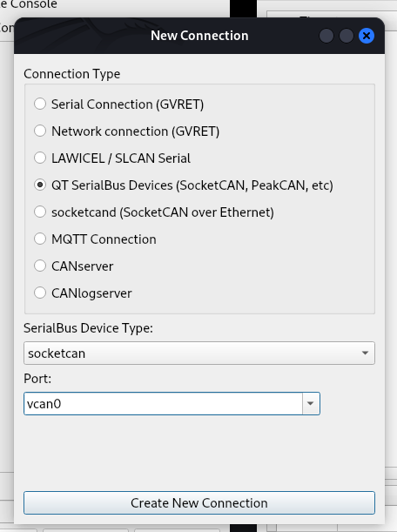Image resolution: width=397 pixels, height=532 pixels.
Task: Click inside the vcan0 port field
Action: 163,403
